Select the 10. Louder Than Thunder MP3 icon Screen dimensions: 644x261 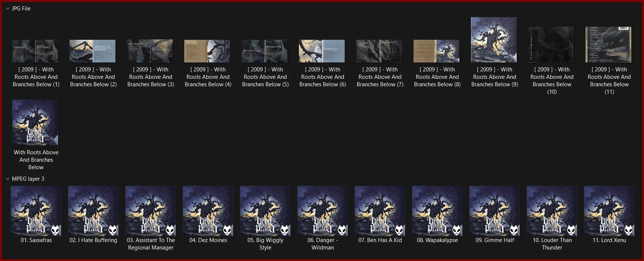point(552,211)
